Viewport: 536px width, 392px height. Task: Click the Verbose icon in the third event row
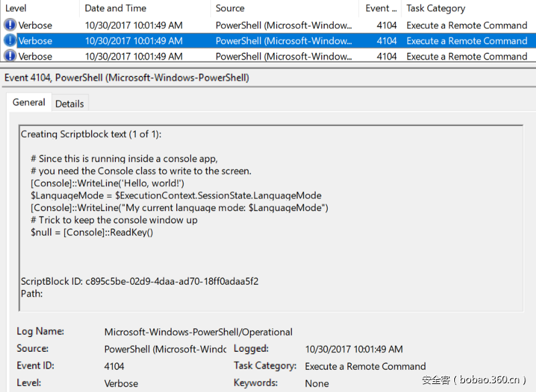(x=10, y=56)
